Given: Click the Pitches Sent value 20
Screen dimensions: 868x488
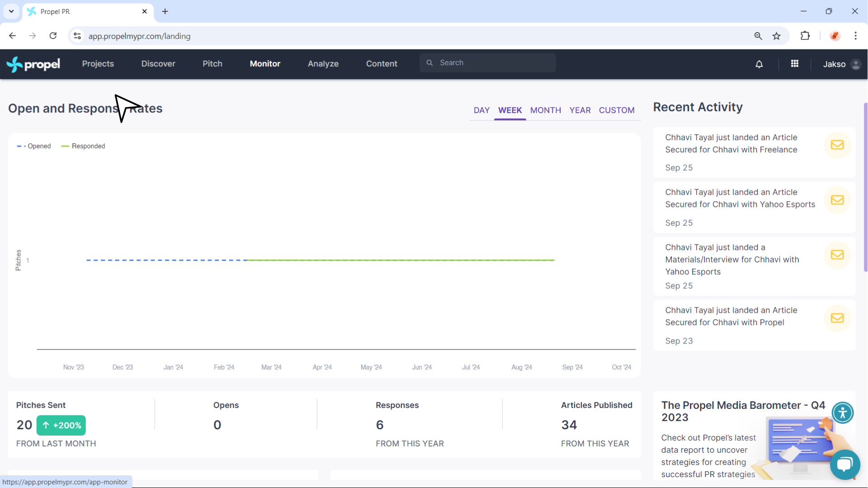Looking at the screenshot, I should (24, 425).
